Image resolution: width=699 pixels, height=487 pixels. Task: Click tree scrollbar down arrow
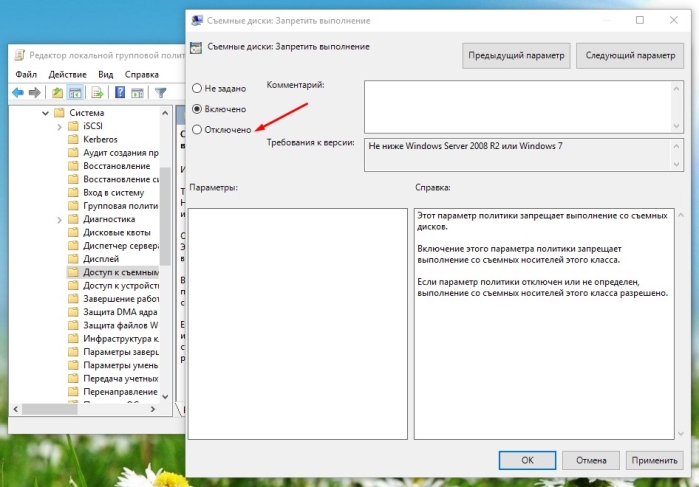pyautogui.click(x=165, y=396)
